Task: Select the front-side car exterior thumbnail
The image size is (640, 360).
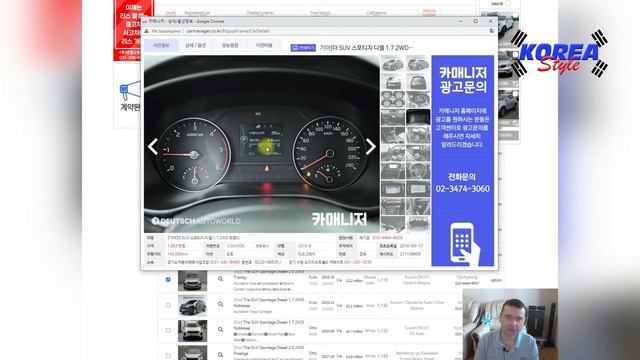Action: (x=393, y=64)
